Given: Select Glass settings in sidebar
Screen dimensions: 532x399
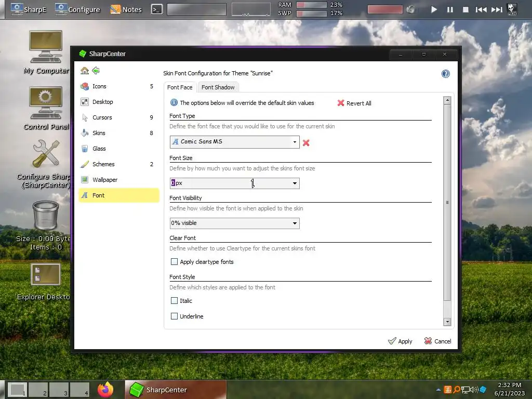Looking at the screenshot, I should click(118, 149).
